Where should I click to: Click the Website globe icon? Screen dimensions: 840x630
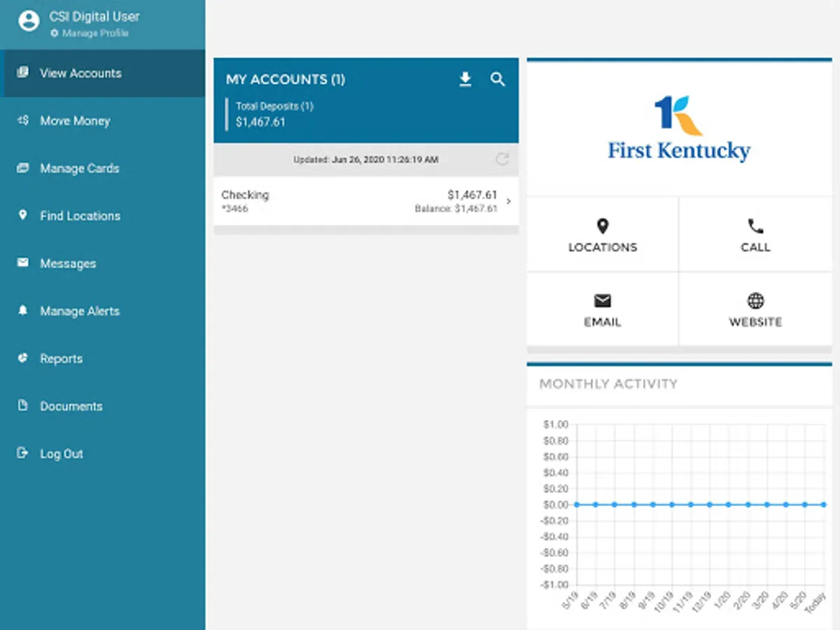[755, 301]
